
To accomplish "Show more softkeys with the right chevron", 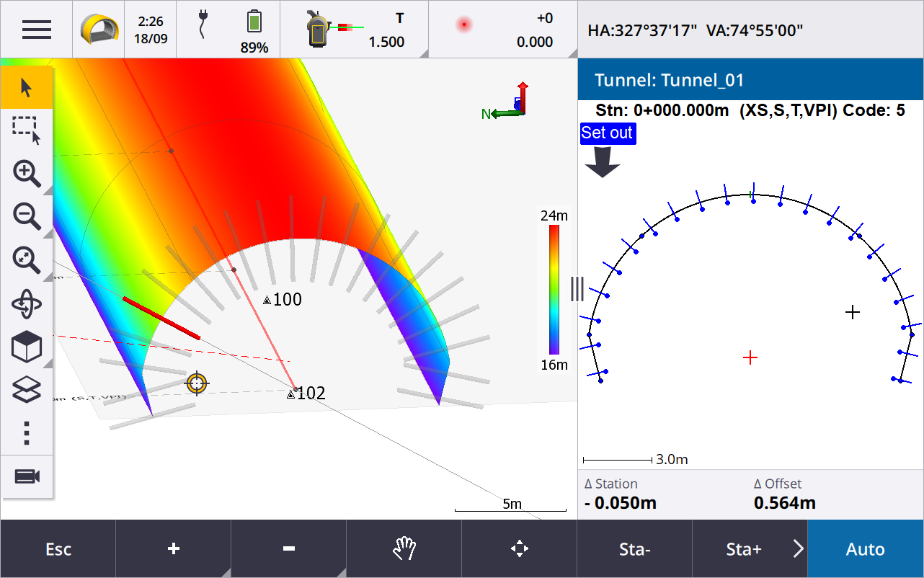I will [x=798, y=549].
